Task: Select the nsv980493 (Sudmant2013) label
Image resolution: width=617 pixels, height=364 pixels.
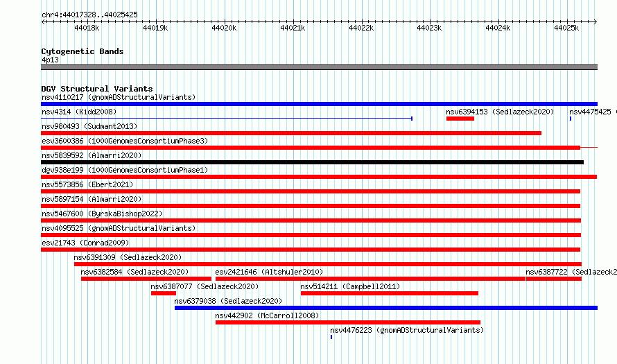Action: pyautogui.click(x=89, y=126)
